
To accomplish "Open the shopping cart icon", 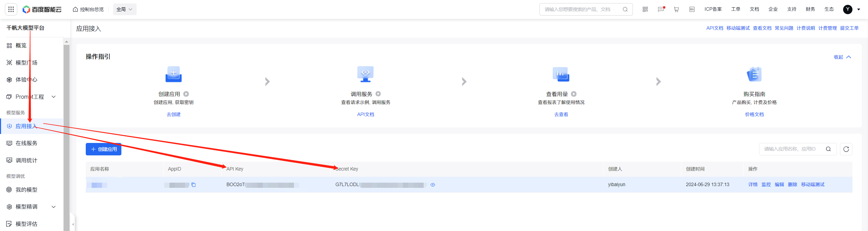I will click(676, 9).
